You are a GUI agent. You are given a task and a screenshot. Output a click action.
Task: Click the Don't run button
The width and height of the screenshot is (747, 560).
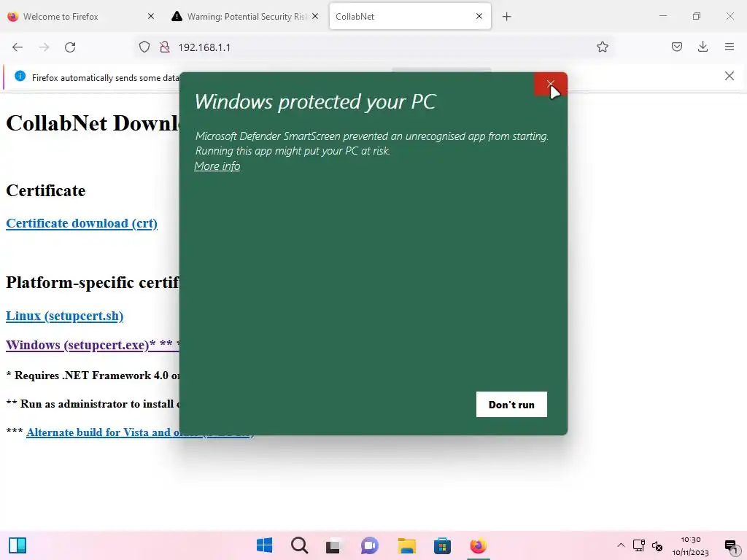point(511,404)
